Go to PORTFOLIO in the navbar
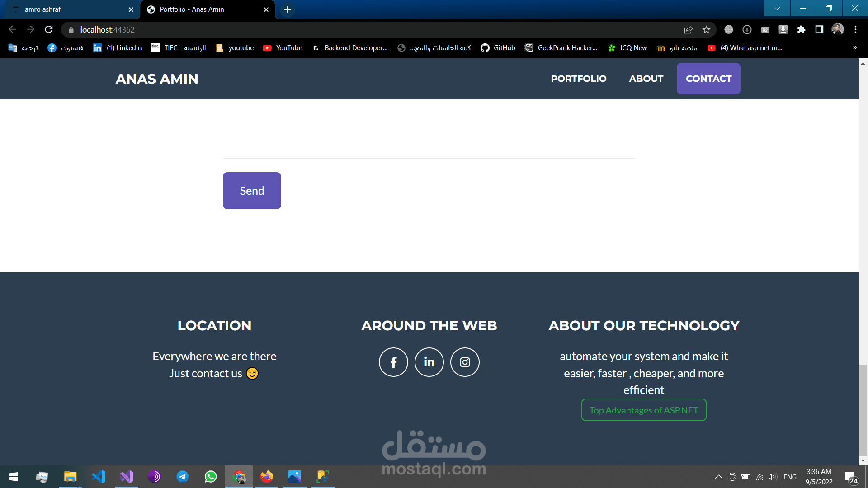The image size is (868, 488). pos(578,79)
